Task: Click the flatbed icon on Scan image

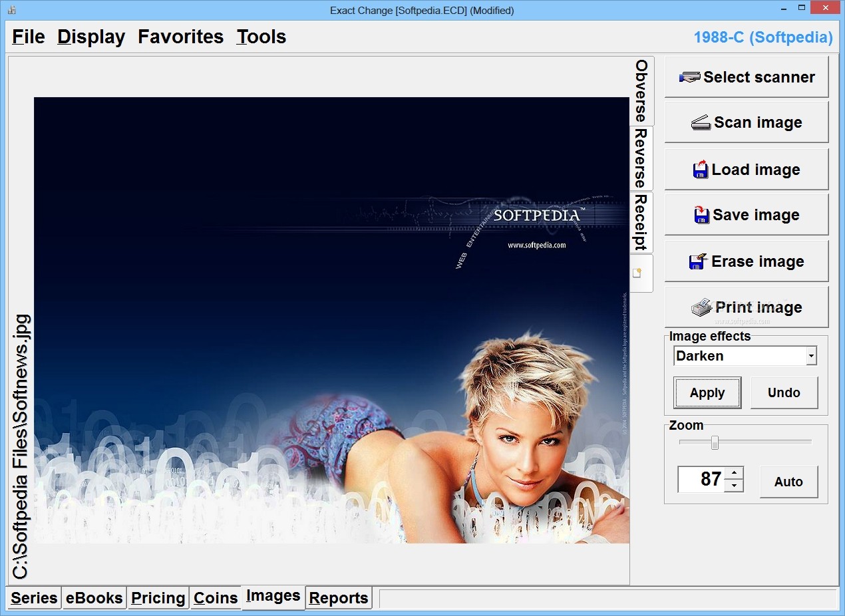Action: tap(701, 122)
